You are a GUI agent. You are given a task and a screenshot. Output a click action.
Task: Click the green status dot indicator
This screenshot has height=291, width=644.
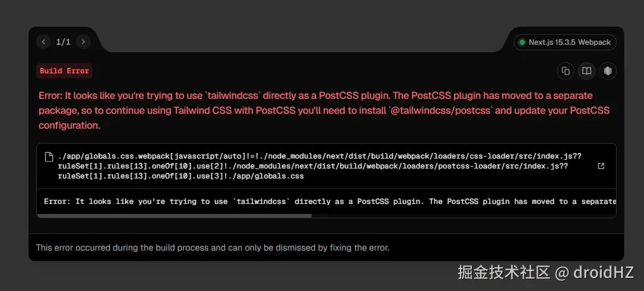coord(522,42)
